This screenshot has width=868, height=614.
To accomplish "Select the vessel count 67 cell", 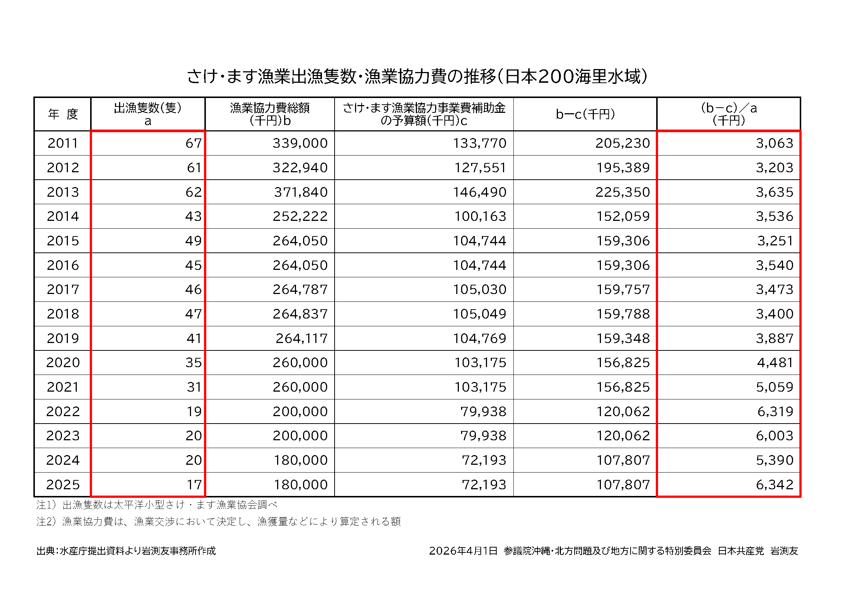I will [x=193, y=143].
